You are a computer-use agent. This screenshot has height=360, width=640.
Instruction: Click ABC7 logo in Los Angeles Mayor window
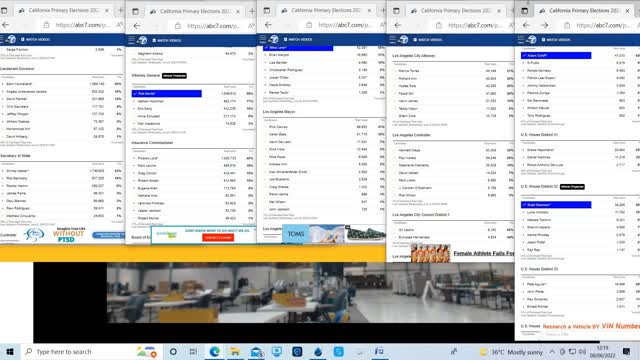pos(273,39)
